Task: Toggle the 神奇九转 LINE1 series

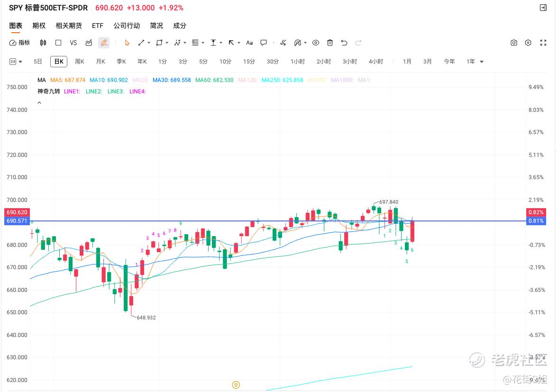Action: (x=72, y=91)
